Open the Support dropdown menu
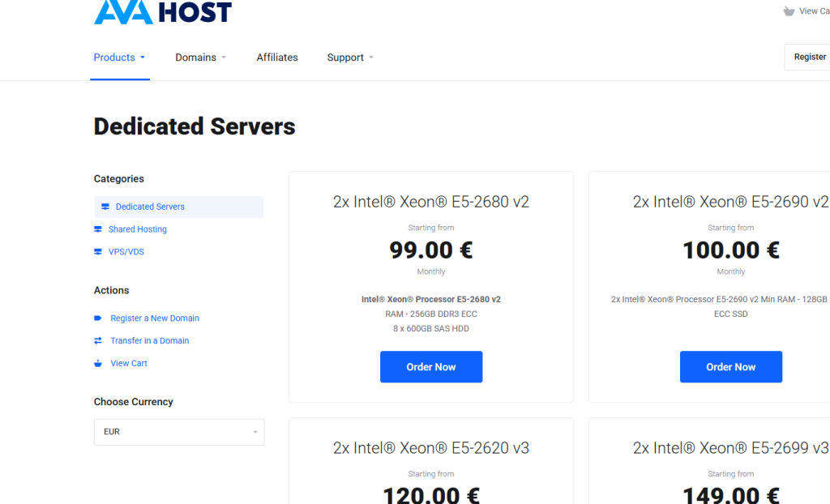Image resolution: width=830 pixels, height=504 pixels. (x=350, y=58)
